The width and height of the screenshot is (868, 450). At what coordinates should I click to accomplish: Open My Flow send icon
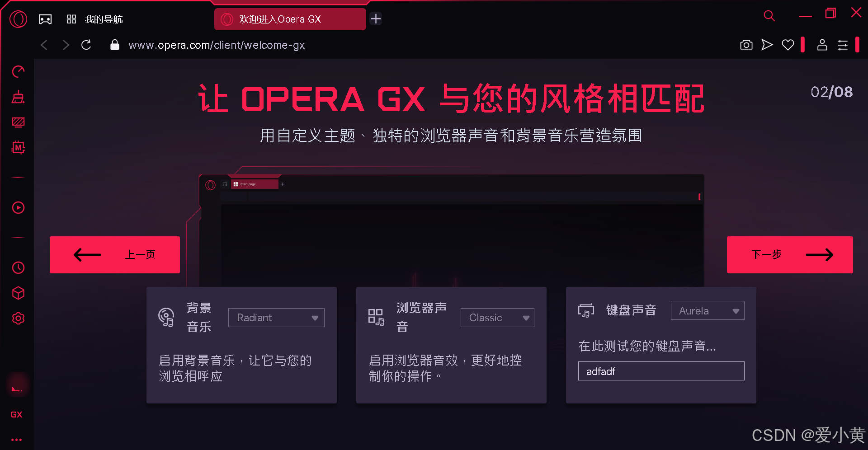767,45
